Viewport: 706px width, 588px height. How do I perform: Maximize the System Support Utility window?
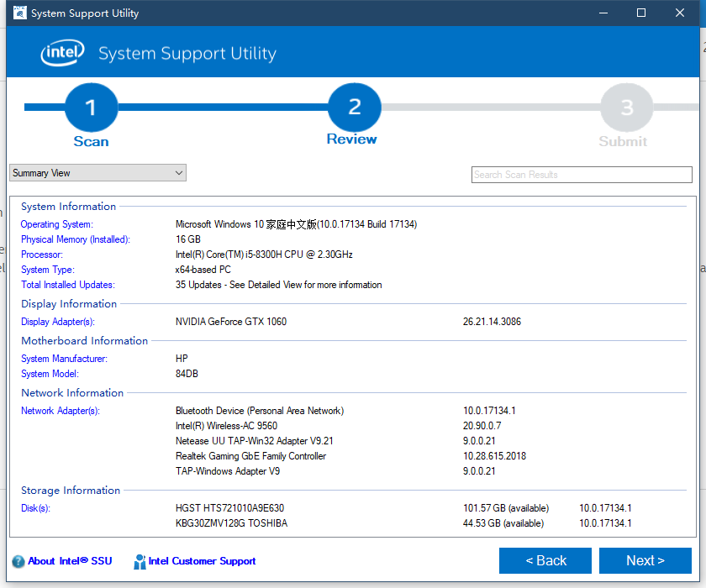[x=641, y=13]
